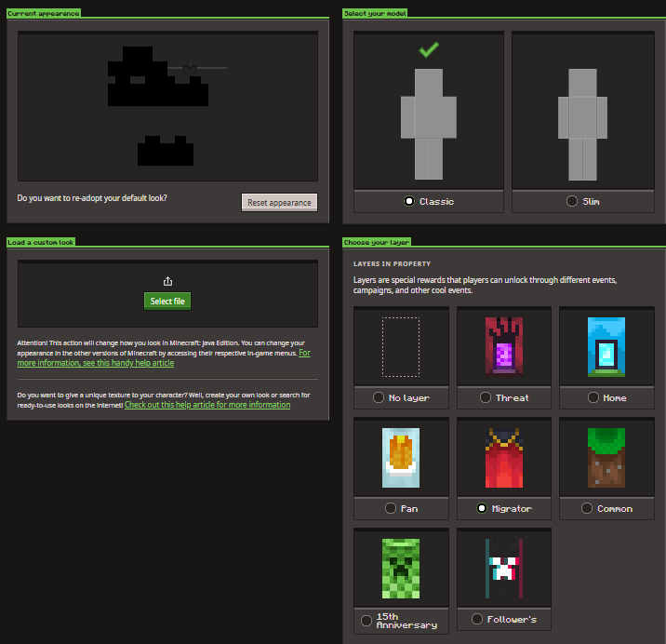Click the grass-block Common cape thumbnail
666x644 pixels.
606,458
